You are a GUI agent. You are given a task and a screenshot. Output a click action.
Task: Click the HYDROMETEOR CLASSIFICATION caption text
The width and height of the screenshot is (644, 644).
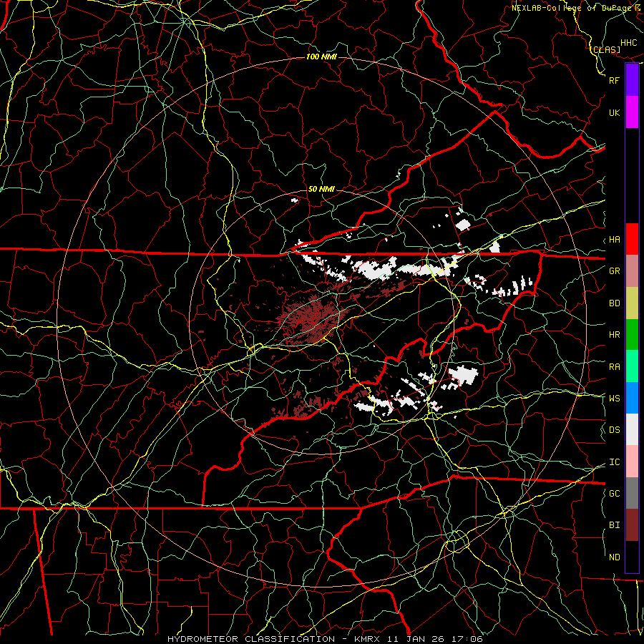tap(251, 639)
